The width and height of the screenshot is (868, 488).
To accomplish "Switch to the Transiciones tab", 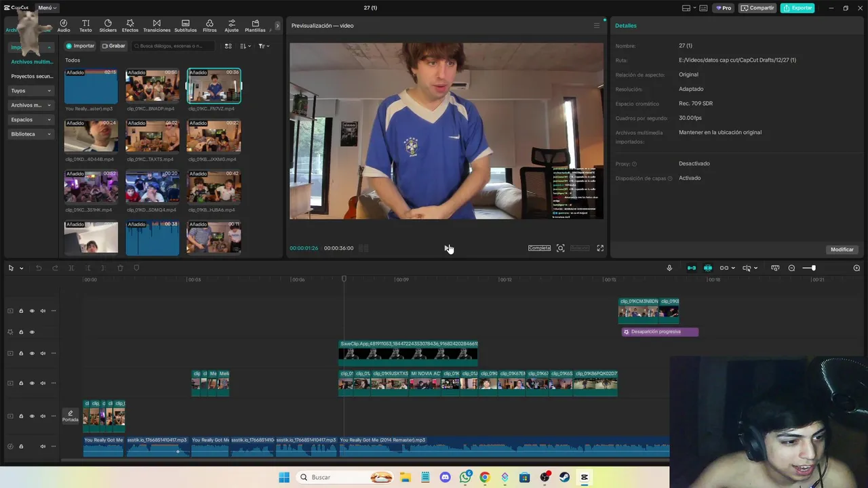I will pos(157,26).
